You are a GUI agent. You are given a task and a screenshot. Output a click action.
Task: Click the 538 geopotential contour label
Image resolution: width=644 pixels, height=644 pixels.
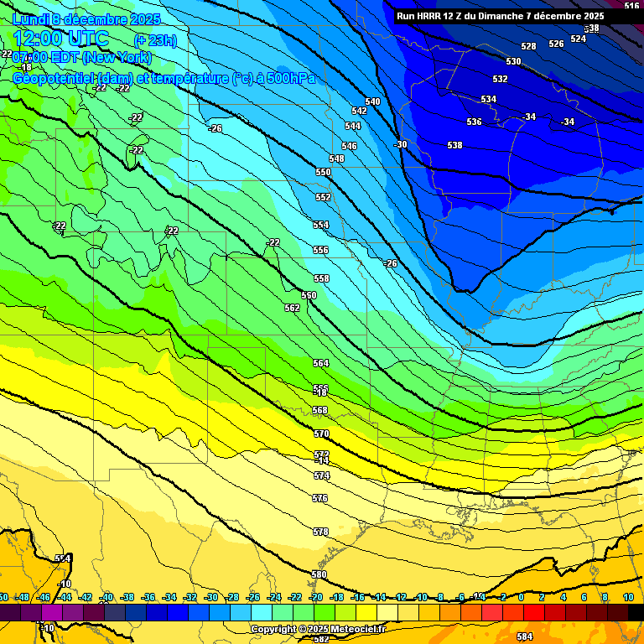click(454, 145)
